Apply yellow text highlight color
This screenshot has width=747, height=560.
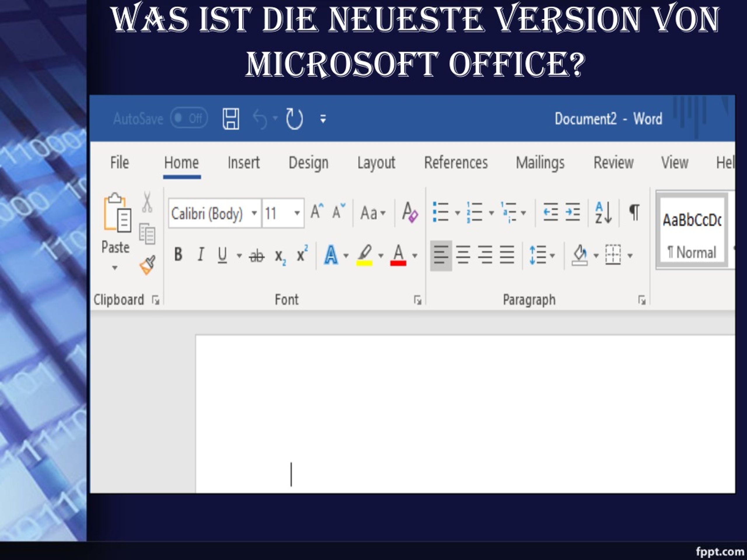coord(365,255)
